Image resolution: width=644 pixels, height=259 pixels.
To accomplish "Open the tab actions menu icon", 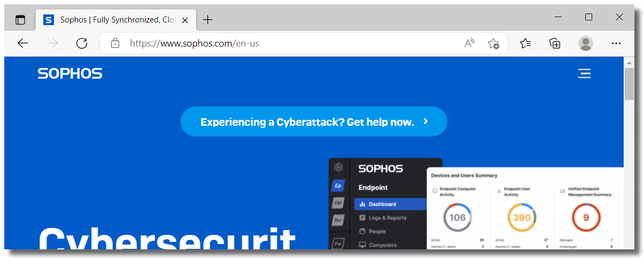I will point(20,20).
